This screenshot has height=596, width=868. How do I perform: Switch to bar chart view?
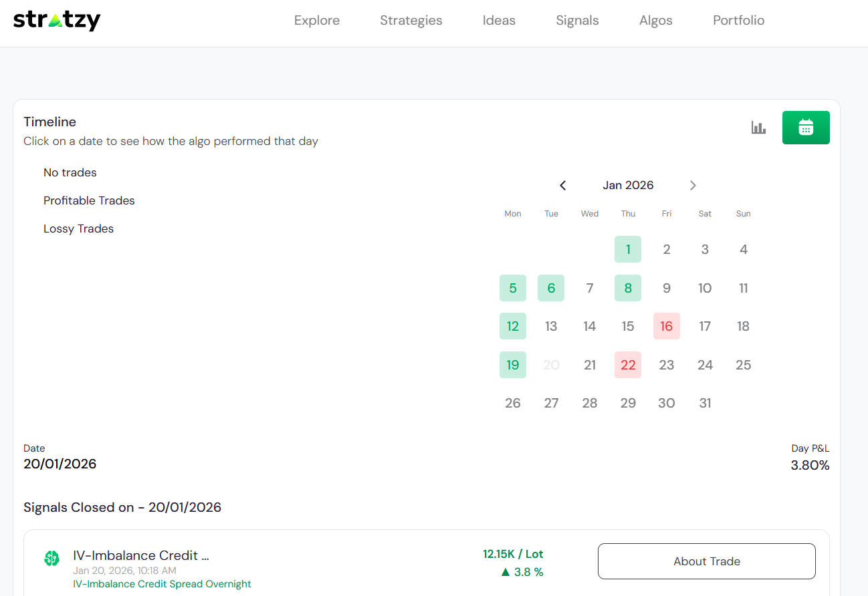[758, 128]
